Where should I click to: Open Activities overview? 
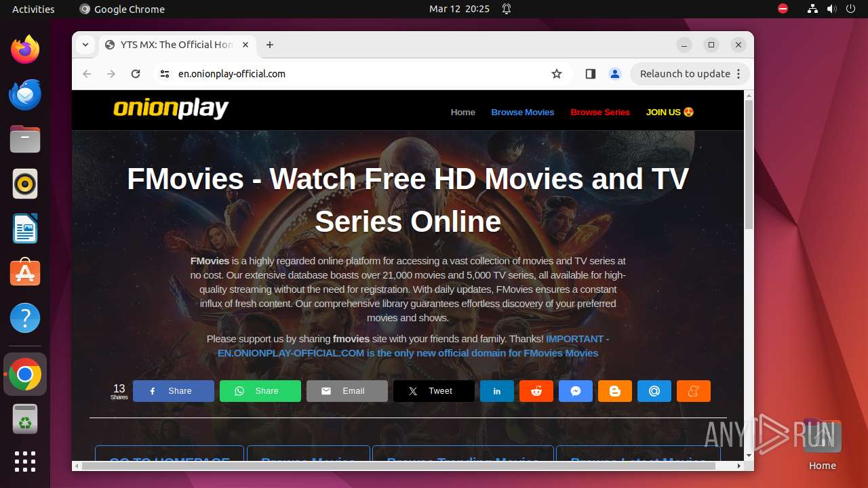click(33, 9)
